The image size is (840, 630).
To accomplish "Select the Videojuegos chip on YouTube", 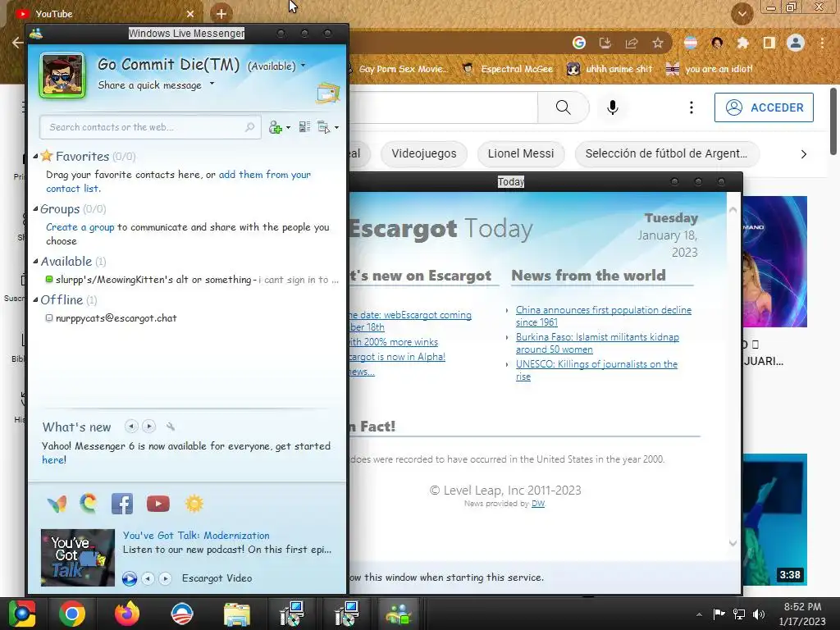I will 424,153.
